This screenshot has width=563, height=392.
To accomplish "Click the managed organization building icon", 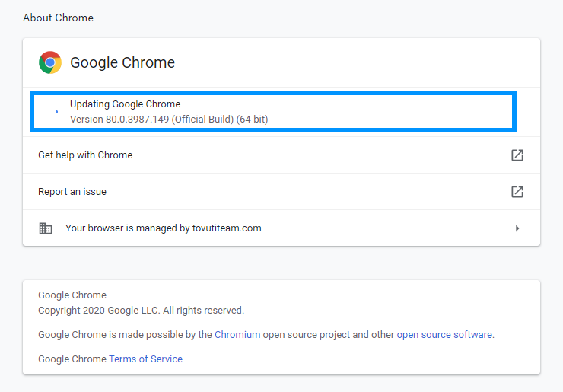I will pos(46,228).
